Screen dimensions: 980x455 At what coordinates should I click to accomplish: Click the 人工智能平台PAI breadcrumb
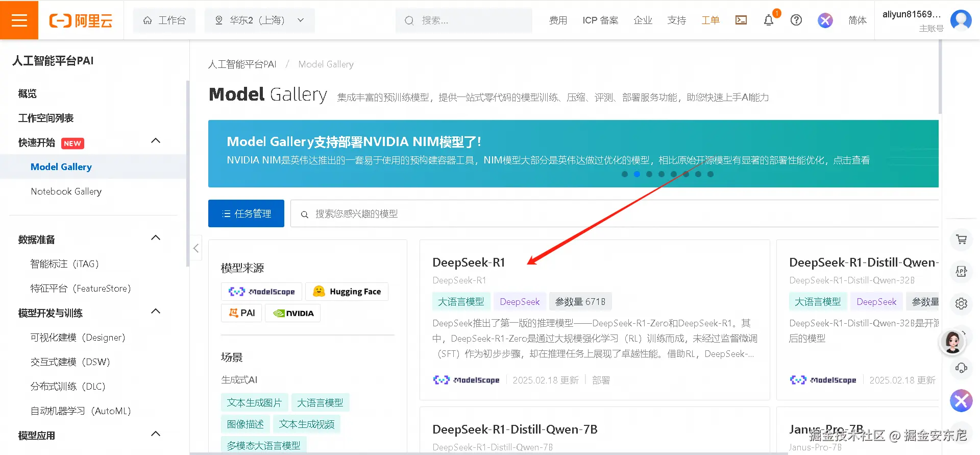pyautogui.click(x=242, y=64)
